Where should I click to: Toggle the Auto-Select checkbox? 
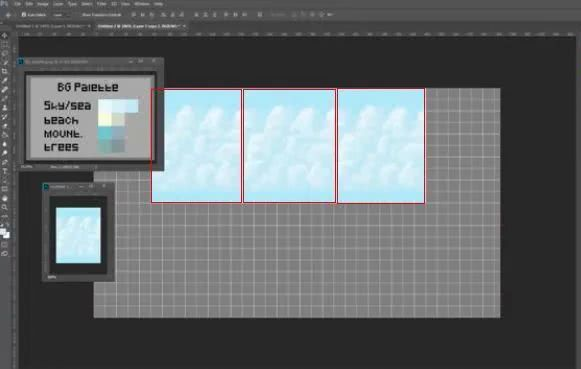point(24,15)
